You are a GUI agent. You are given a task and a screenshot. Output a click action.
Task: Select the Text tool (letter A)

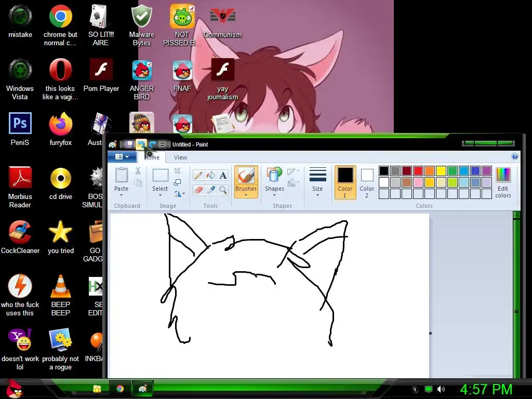(x=223, y=176)
